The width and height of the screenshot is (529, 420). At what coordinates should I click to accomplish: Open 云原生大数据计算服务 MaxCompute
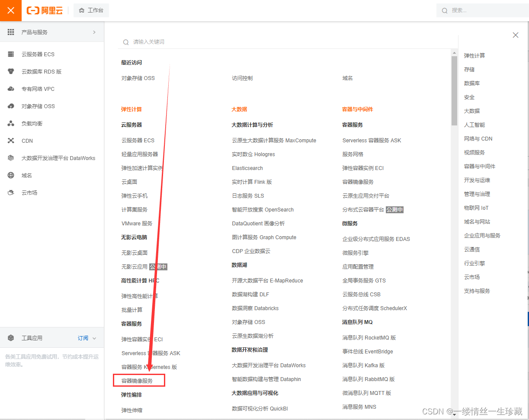274,140
